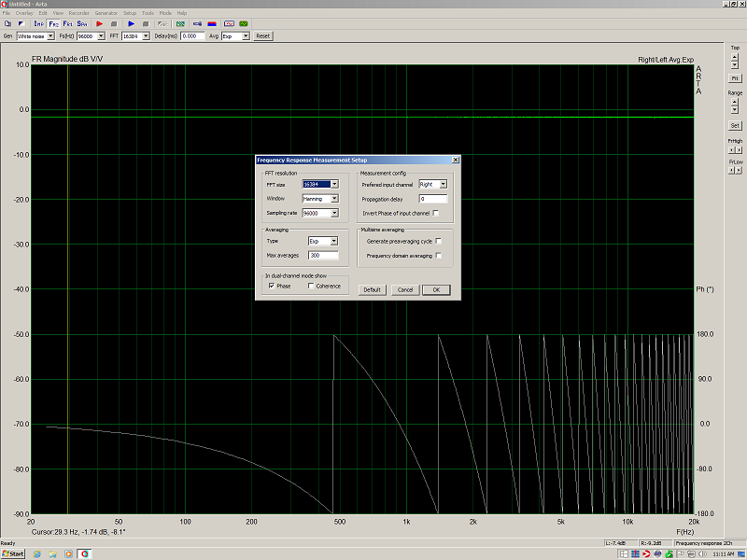Enable Frequency domain averaging checkbox
The height and width of the screenshot is (560, 747).
coord(438,256)
